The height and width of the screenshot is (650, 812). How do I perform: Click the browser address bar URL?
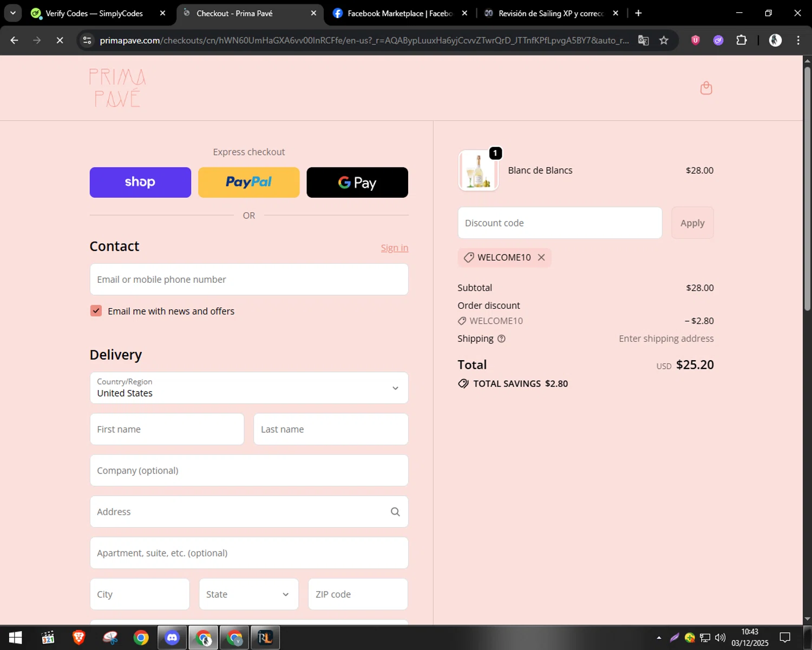364,40
